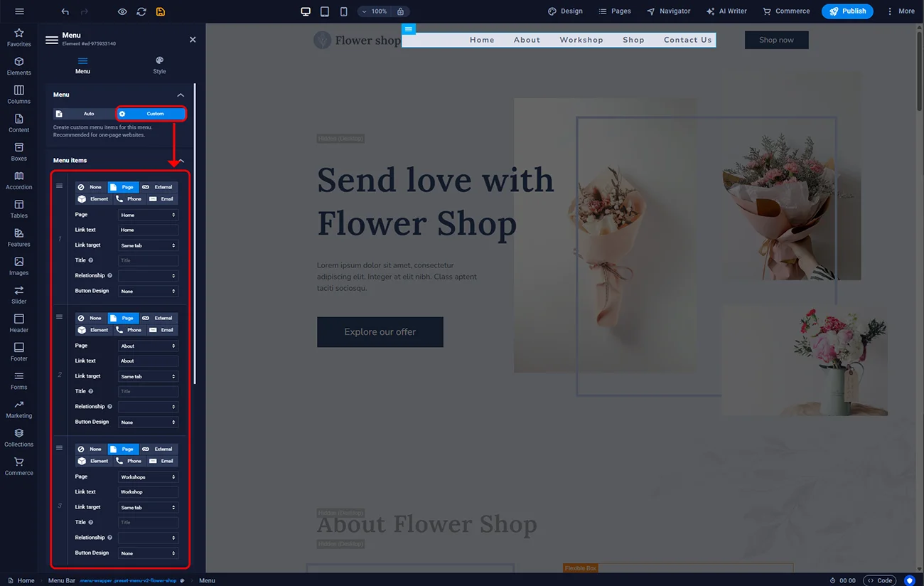Collapse the Menu section chevron
The width and height of the screenshot is (924, 586).
click(181, 95)
